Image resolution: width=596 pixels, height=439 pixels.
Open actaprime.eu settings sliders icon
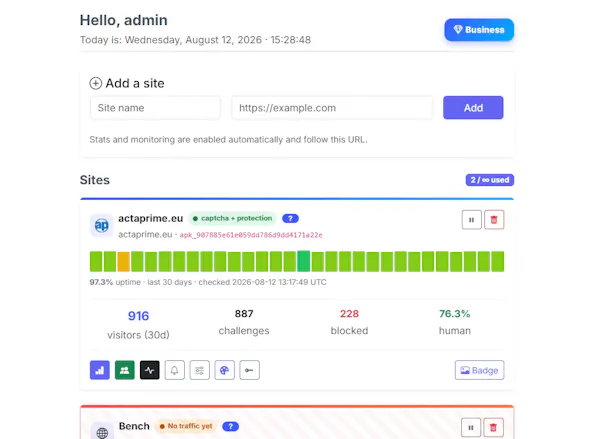tap(200, 370)
